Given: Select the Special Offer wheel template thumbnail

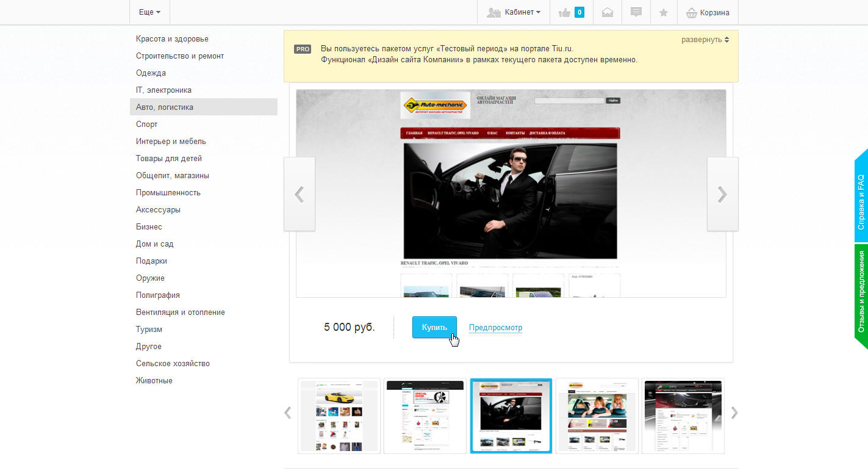Looking at the screenshot, I should point(425,416).
